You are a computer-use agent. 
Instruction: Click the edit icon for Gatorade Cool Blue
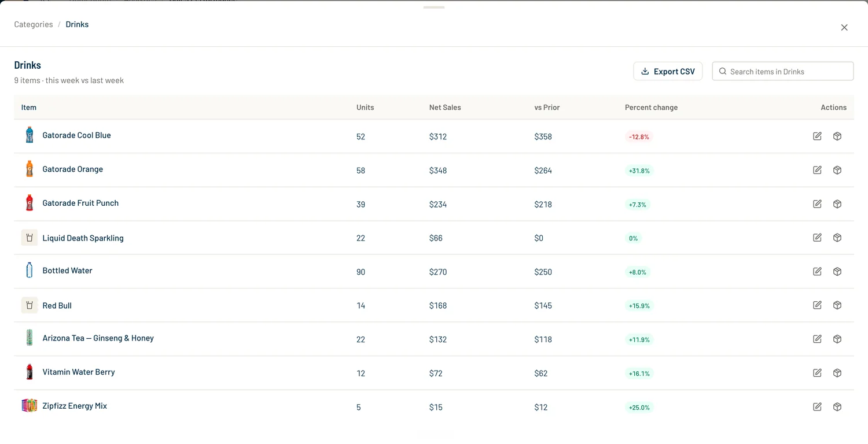(817, 136)
